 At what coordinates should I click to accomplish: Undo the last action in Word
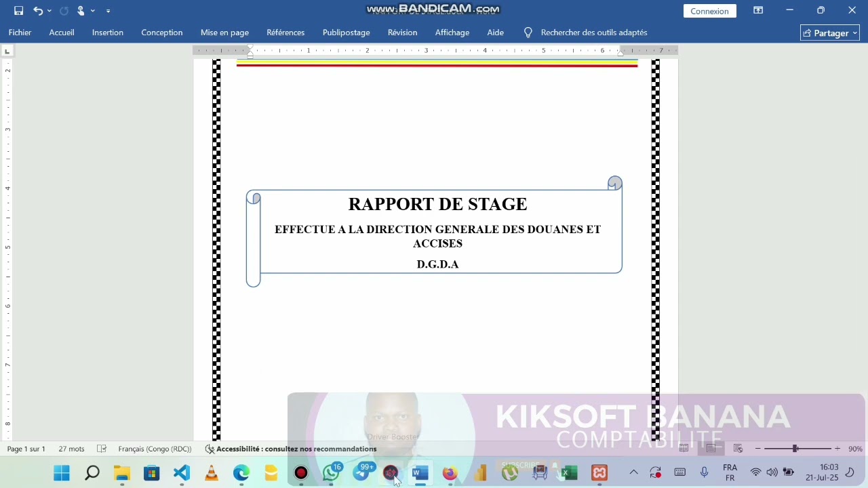pos(38,11)
